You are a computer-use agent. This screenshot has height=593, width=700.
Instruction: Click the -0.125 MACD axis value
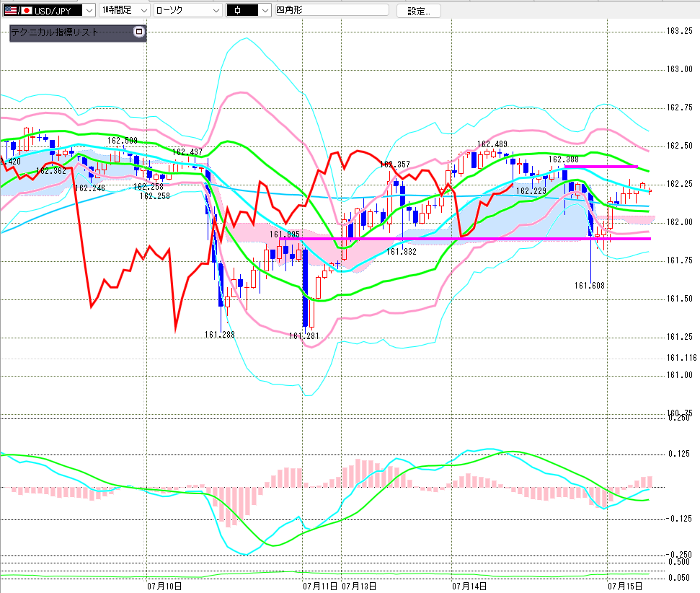[678, 519]
